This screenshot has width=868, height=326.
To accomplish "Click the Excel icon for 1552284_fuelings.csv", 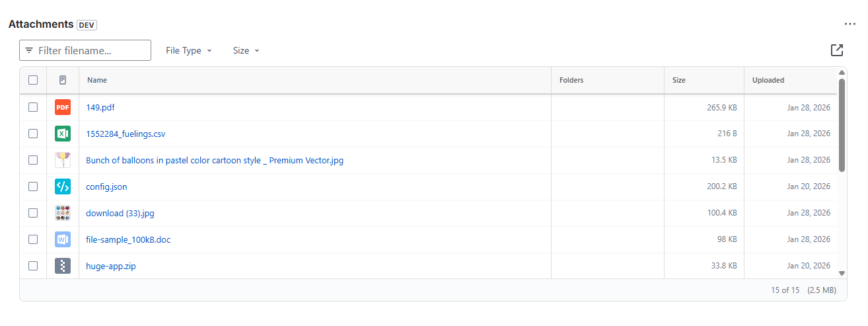I will (63, 134).
